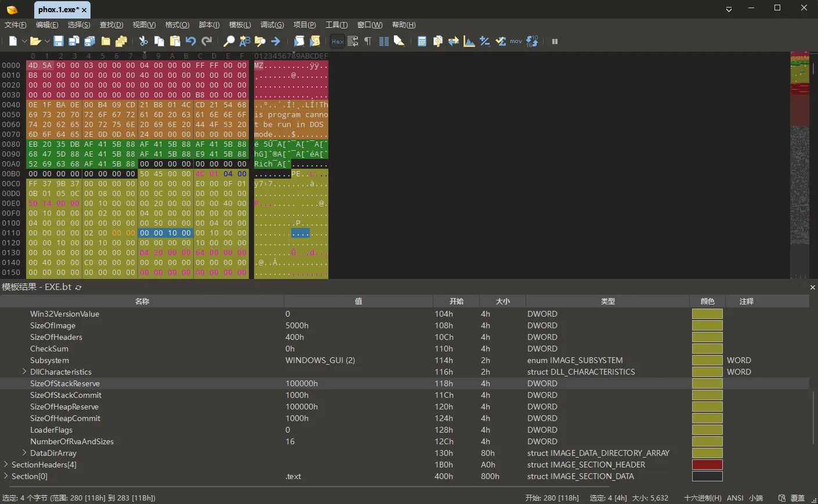The width and height of the screenshot is (818, 504).
Task: Click the Replace (A→B) icon
Action: 245,41
